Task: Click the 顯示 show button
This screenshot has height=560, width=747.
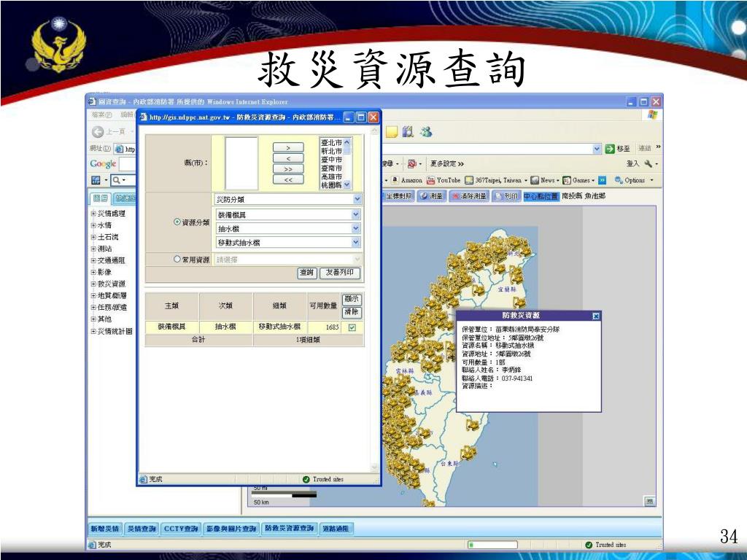Action: click(352, 300)
